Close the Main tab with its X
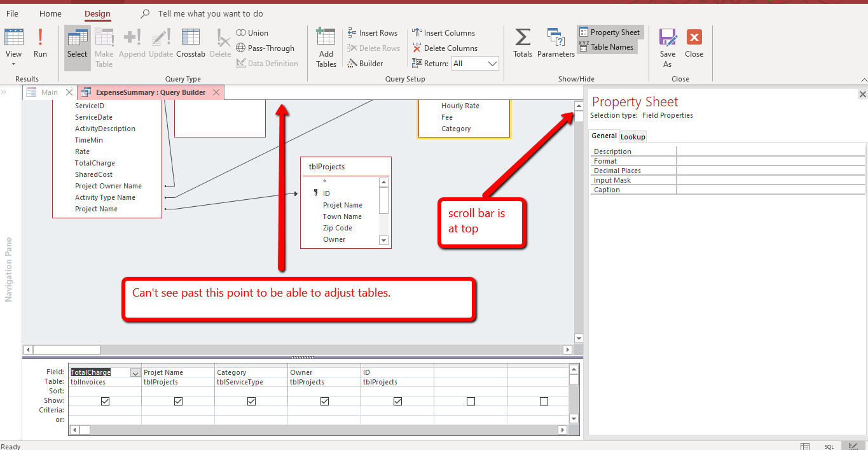The image size is (868, 450). [x=69, y=92]
